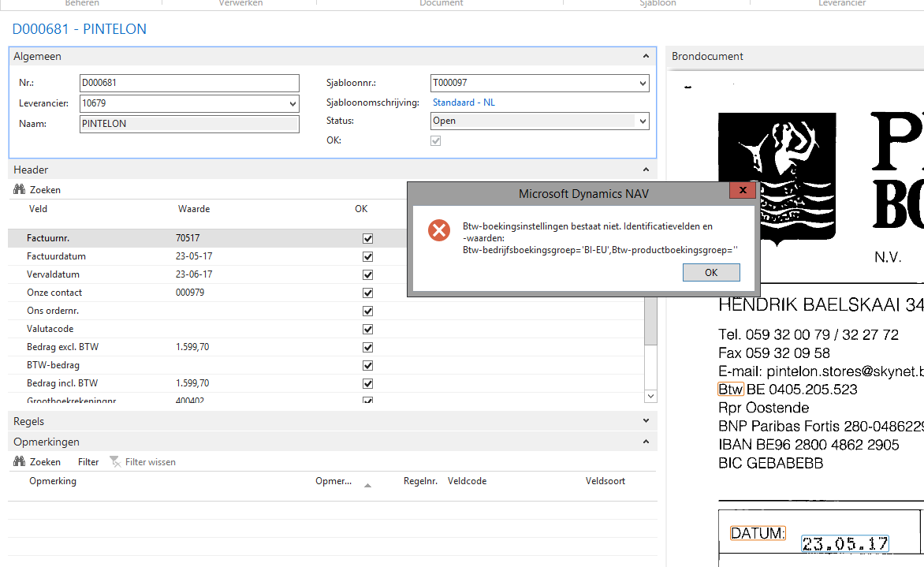Click the sort arrow in Opmerkingen column header
924x567 pixels.
coord(367,486)
